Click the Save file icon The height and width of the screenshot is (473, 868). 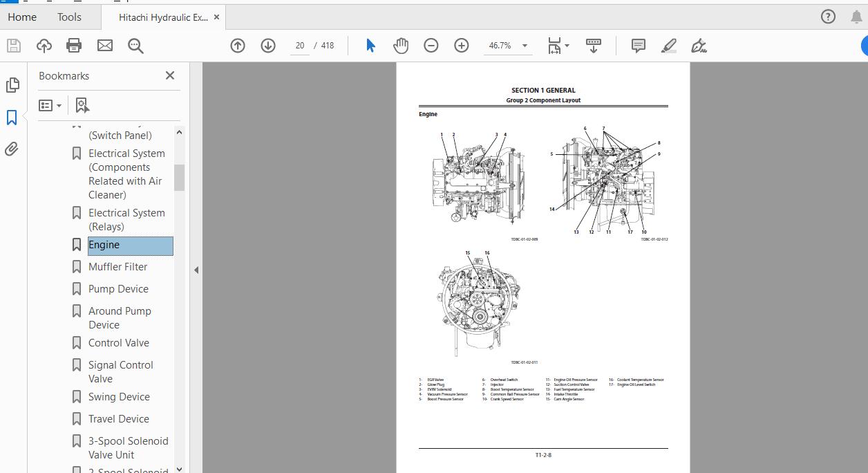click(13, 46)
